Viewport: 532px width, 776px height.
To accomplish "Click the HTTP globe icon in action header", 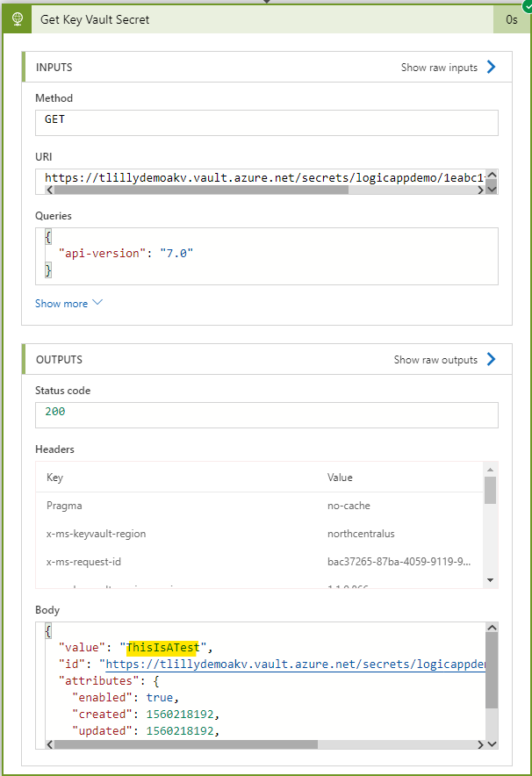I will tap(18, 19).
